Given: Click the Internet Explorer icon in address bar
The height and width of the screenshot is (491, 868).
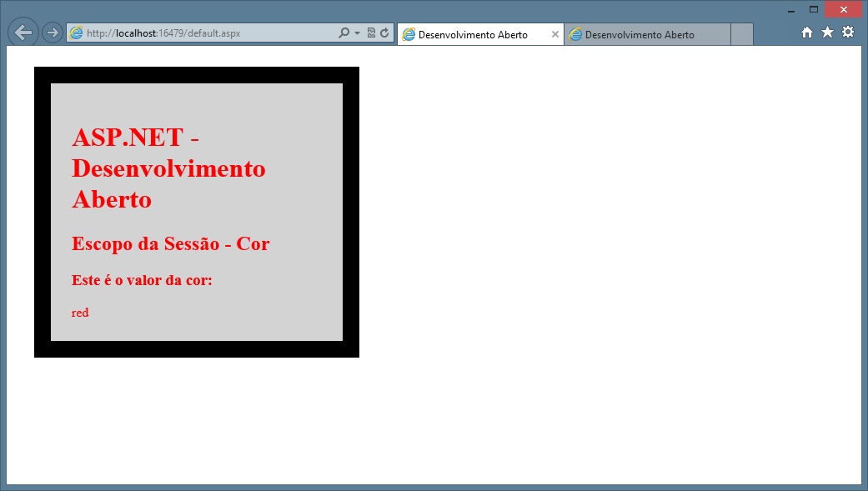Looking at the screenshot, I should (77, 33).
